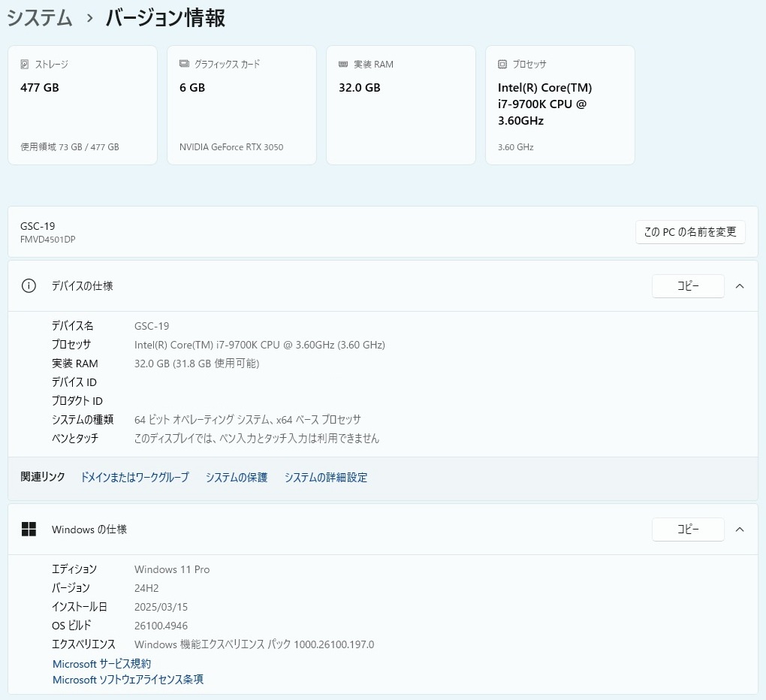Viewport: 766px width, 700px height.
Task: Click the processor icon in プロセッサ card
Action: 502,65
